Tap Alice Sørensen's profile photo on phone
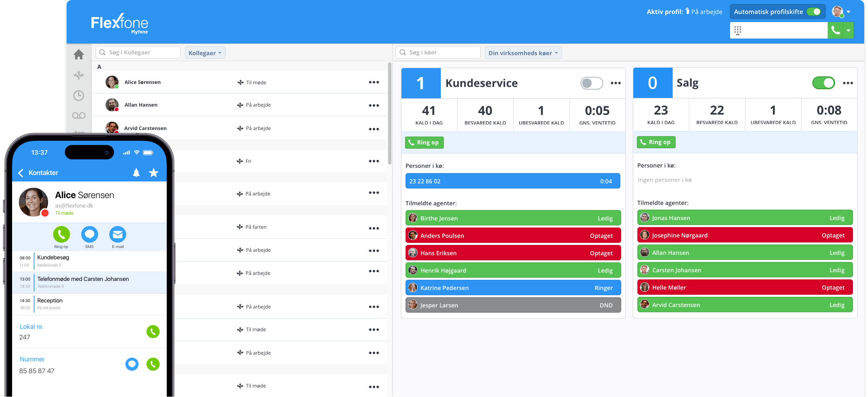Viewport: 868px width, 397px height. [x=34, y=202]
